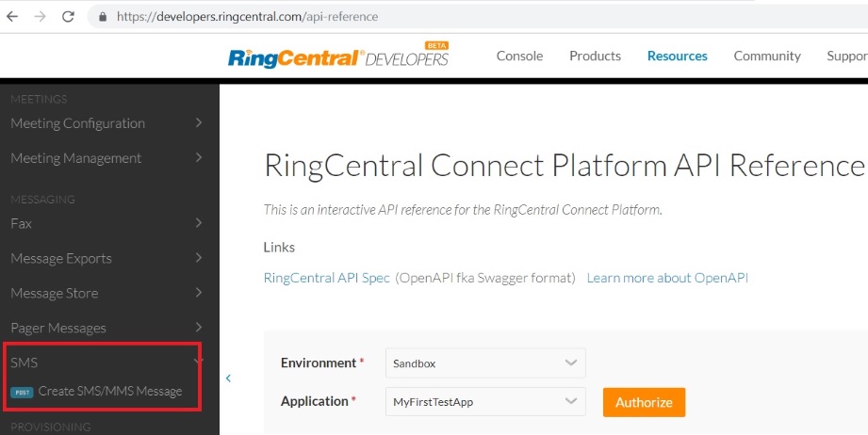Open the Products menu item
Screen dimensions: 868x435
(x=595, y=56)
